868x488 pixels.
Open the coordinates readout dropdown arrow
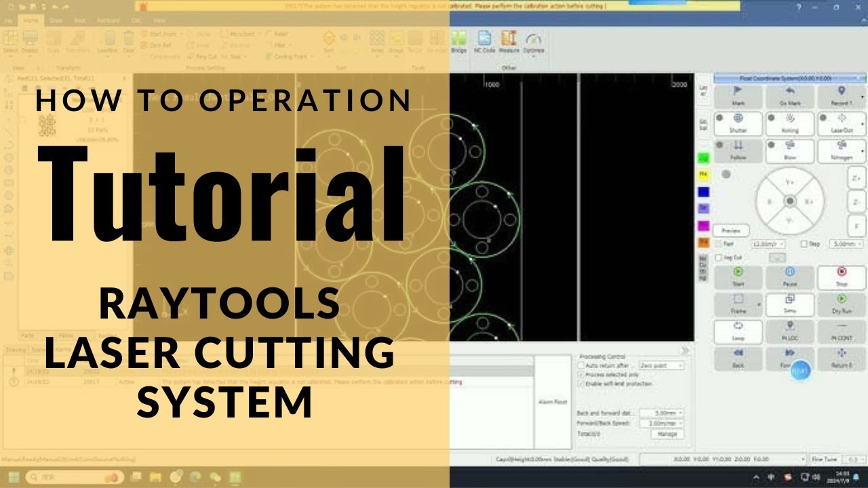(804, 460)
